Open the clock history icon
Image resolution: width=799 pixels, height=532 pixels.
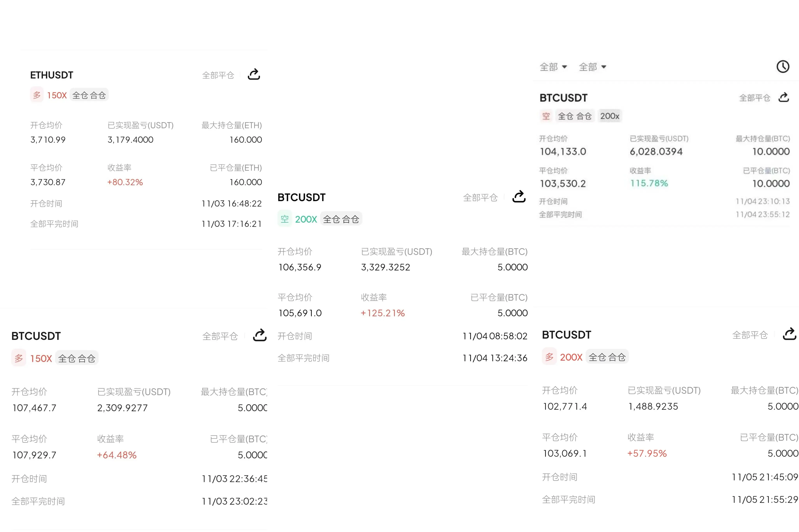783,66
